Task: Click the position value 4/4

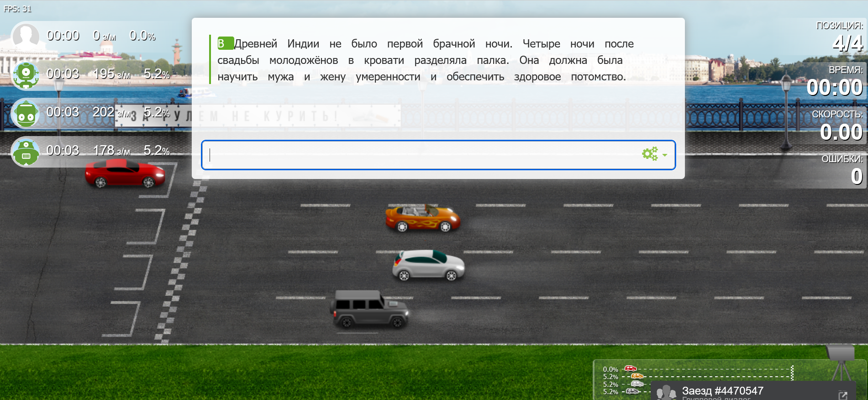Action: point(847,43)
